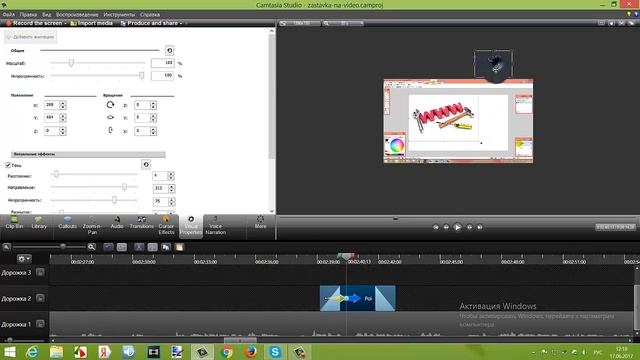Toggle lock on Дорожка 1
640x360 pixels.
click(x=40, y=324)
